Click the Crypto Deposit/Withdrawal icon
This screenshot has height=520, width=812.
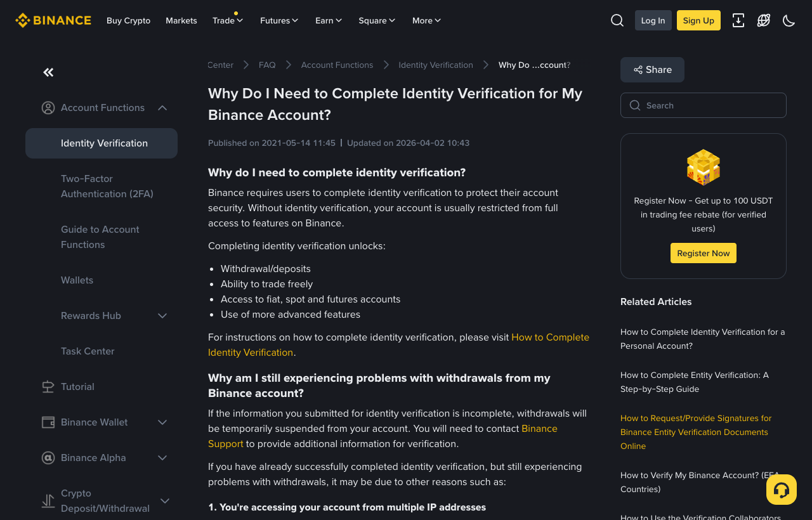coord(48,501)
